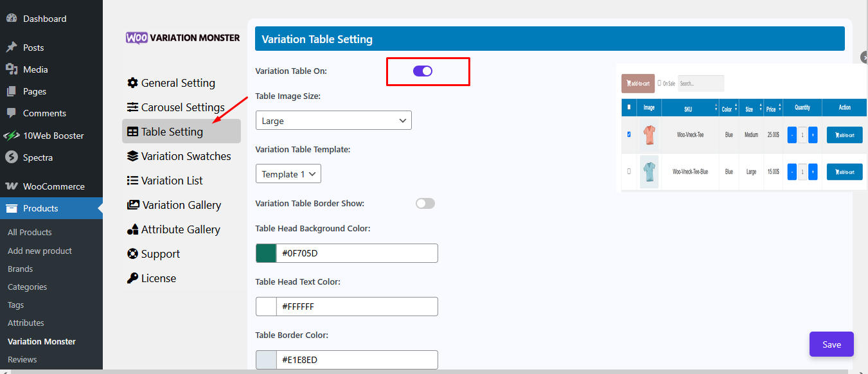Click the Variation Gallery images icon

[x=133, y=205]
